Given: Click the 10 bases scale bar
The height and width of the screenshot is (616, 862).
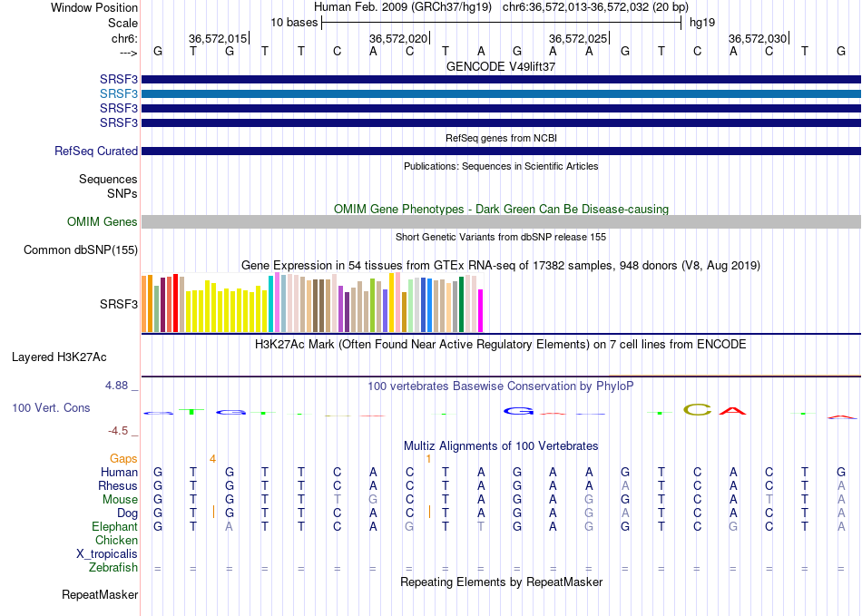Looking at the screenshot, I should click(502, 23).
